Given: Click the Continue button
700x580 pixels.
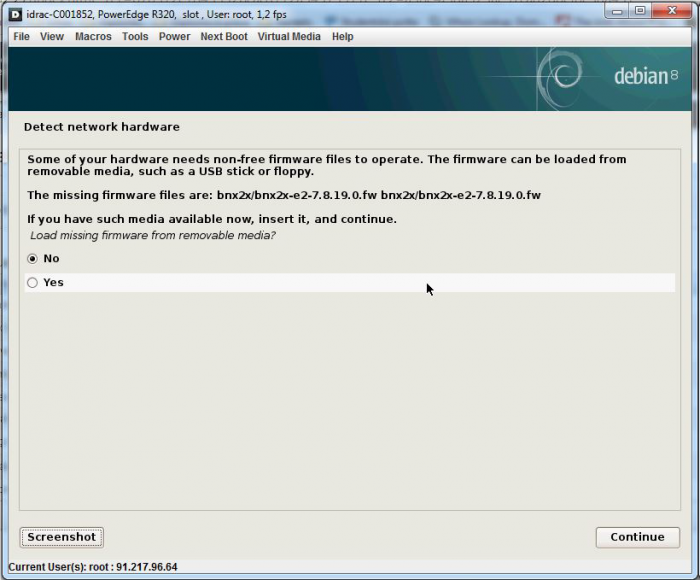Looking at the screenshot, I should 638,537.
